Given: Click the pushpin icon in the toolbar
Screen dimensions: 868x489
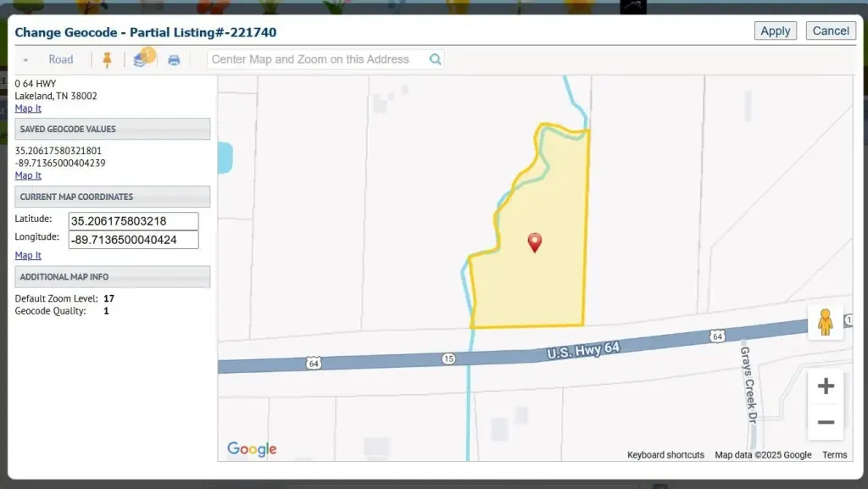Looking at the screenshot, I should (107, 59).
